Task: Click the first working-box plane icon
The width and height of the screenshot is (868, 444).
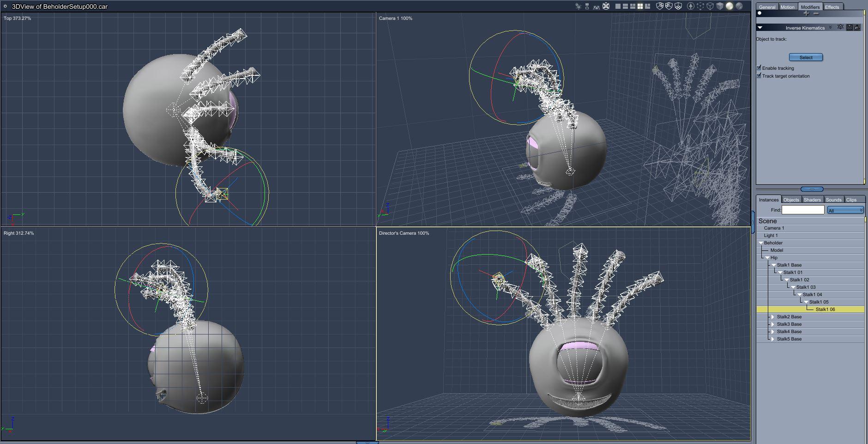Action: click(660, 6)
